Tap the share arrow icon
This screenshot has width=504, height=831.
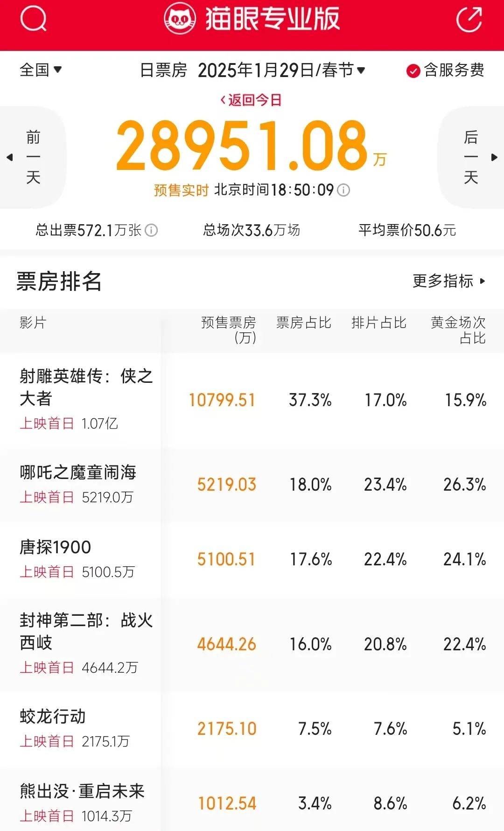click(x=469, y=20)
